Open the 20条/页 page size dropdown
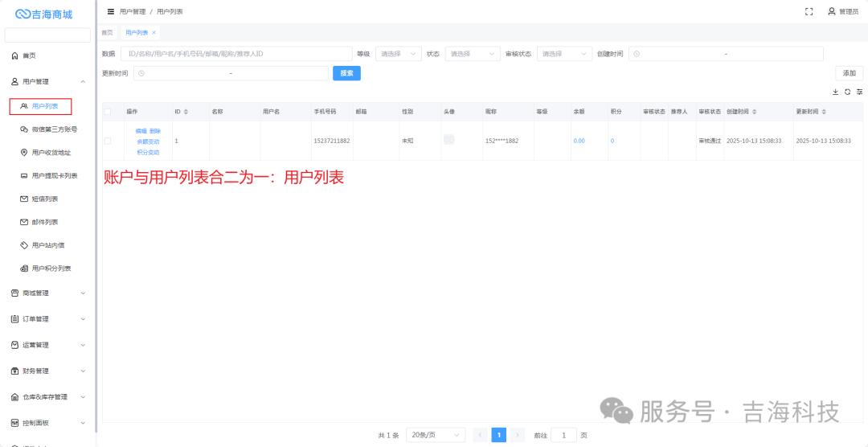This screenshot has height=447, width=868. [x=436, y=436]
